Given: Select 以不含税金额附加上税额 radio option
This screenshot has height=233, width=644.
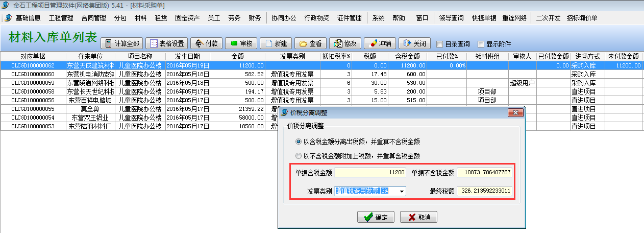Looking at the screenshot, I should pos(299,156).
